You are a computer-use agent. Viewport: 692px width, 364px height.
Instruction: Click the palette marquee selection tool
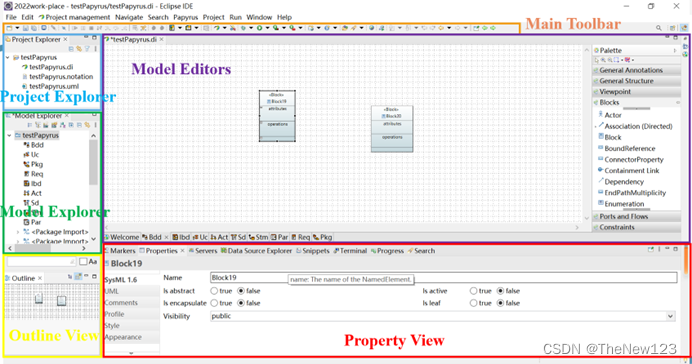tap(616, 60)
